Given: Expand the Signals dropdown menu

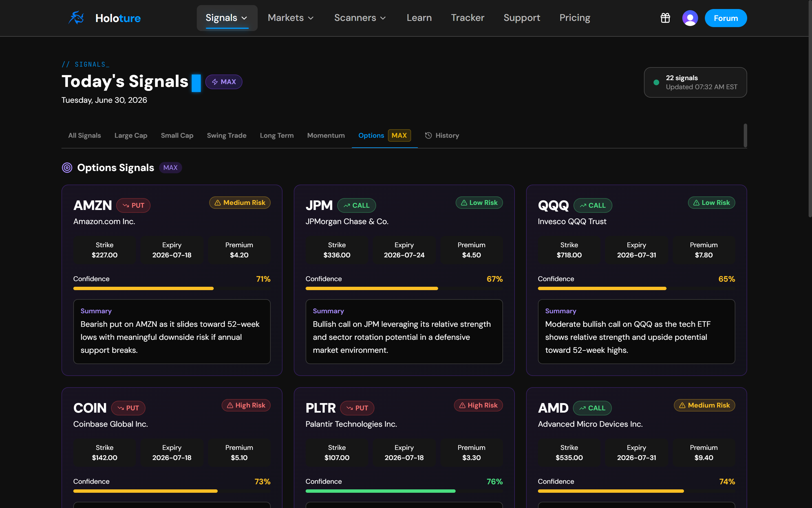Looking at the screenshot, I should 227,18.
